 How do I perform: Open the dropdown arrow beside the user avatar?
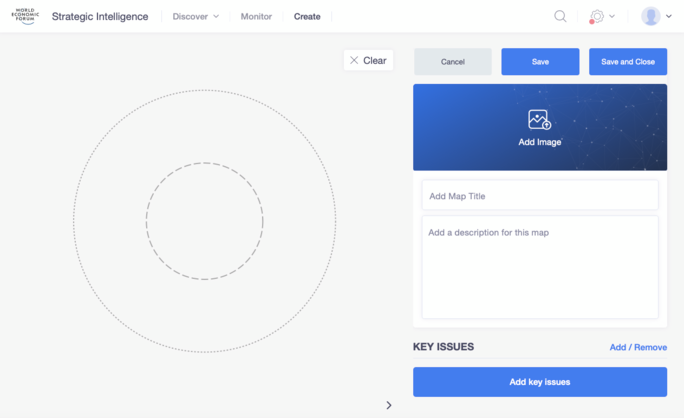coord(669,17)
